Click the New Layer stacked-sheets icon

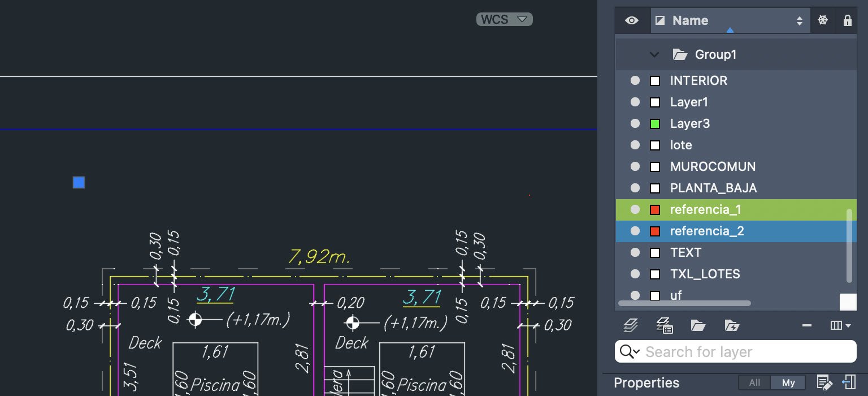[x=631, y=325]
